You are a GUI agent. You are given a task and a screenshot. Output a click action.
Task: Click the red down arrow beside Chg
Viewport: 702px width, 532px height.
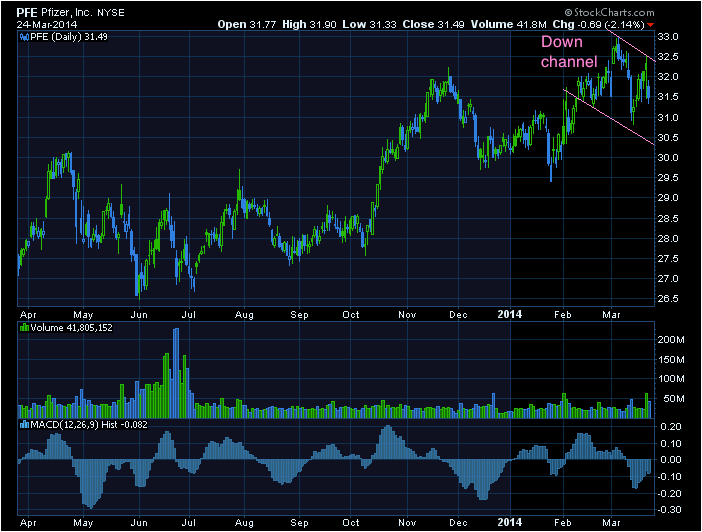[651, 25]
